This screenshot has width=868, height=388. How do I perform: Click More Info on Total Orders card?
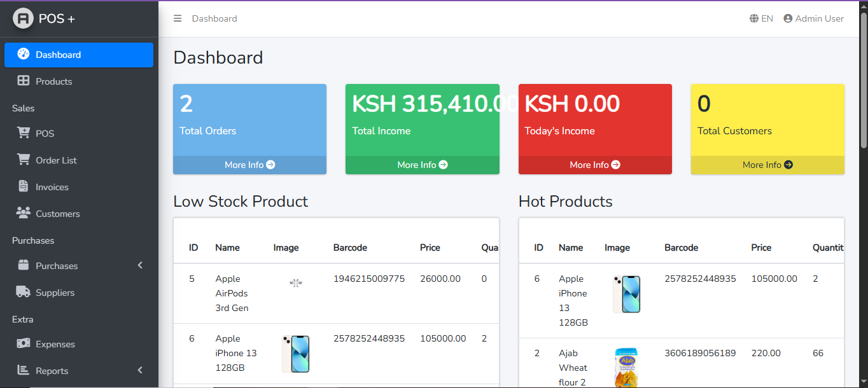click(249, 164)
